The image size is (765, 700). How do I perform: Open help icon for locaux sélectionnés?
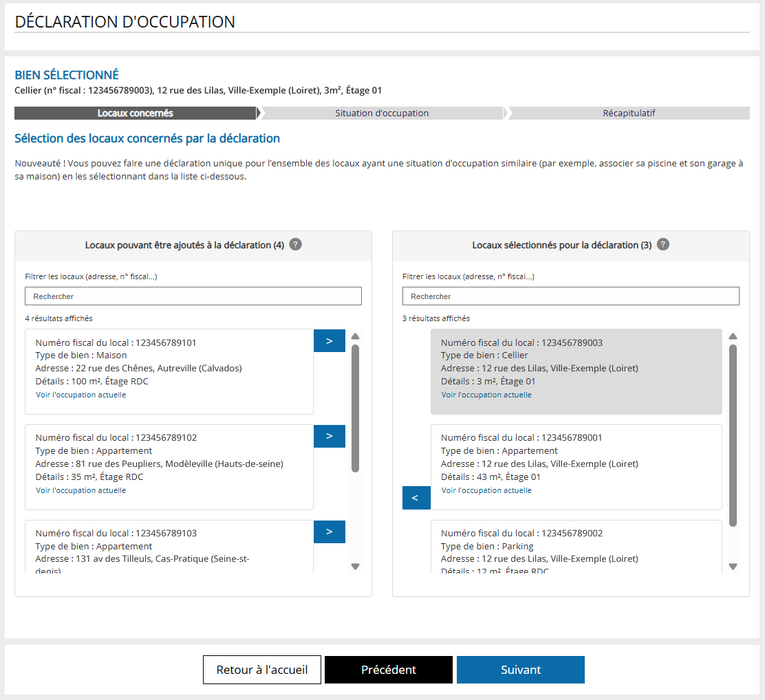tap(662, 244)
